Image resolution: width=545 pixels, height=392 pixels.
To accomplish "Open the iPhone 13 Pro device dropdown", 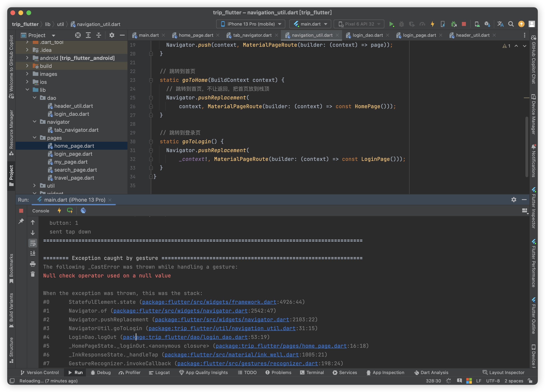I will point(251,24).
